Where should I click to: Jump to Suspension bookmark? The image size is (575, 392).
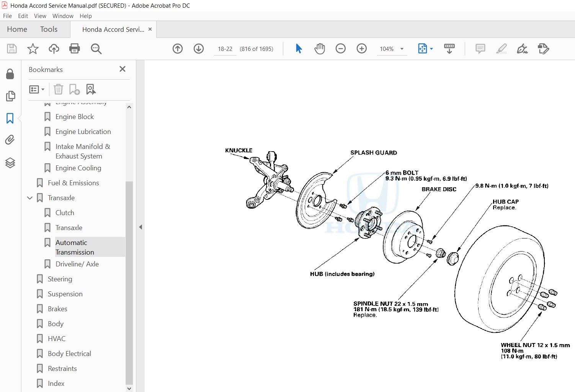(x=65, y=294)
